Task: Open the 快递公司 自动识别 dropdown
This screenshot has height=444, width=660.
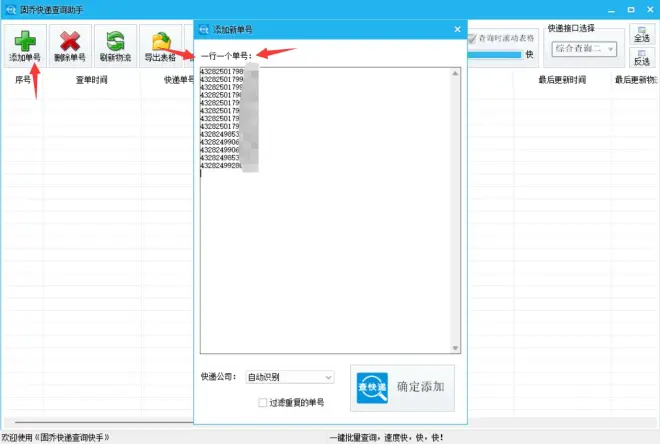Action: [290, 377]
